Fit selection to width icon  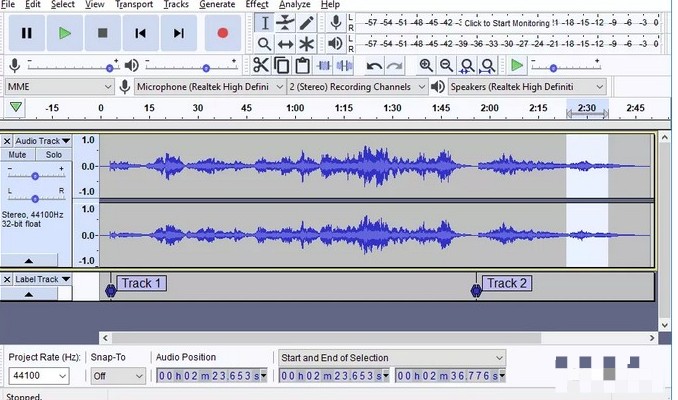pos(467,66)
